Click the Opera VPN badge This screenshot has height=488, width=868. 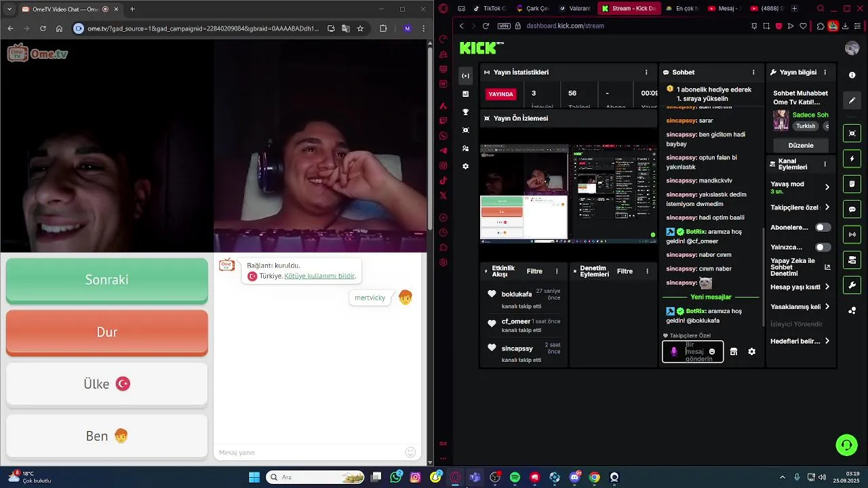[x=504, y=26]
